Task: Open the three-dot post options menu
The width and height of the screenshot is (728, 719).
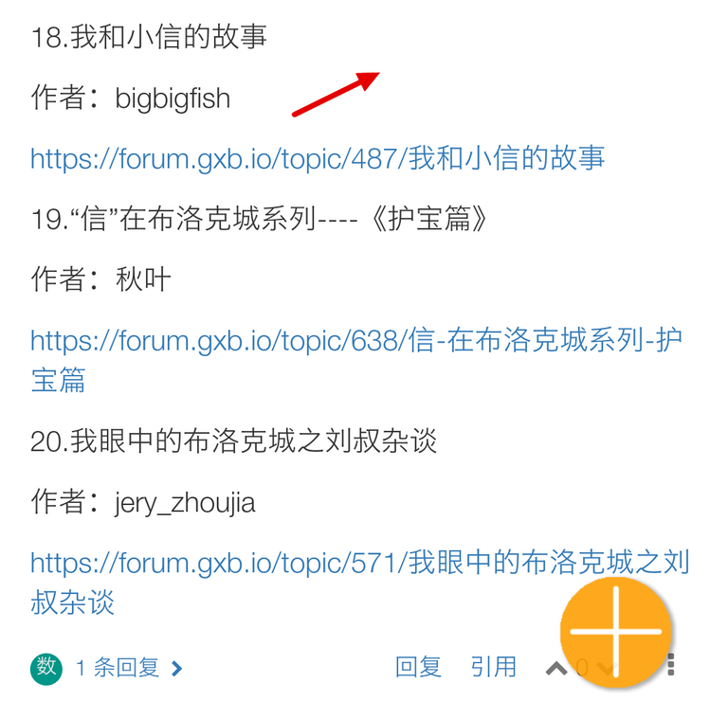Action: click(670, 665)
